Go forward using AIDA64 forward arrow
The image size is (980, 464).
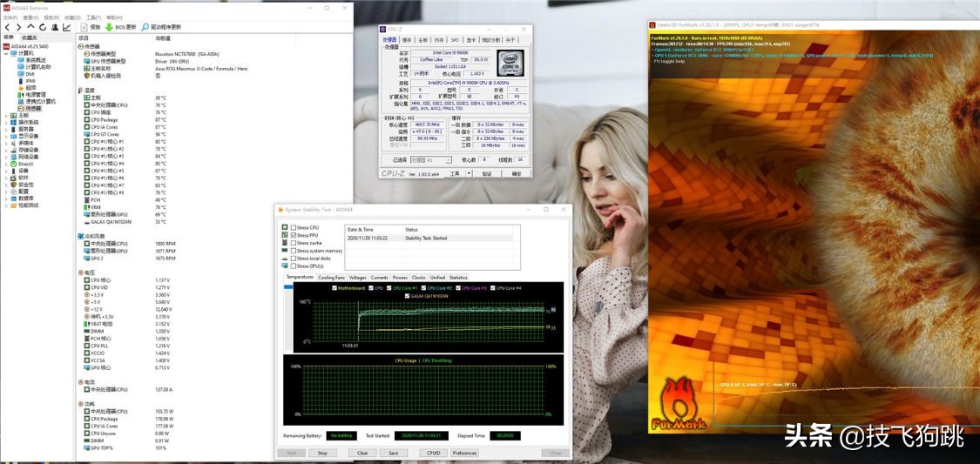click(18, 28)
